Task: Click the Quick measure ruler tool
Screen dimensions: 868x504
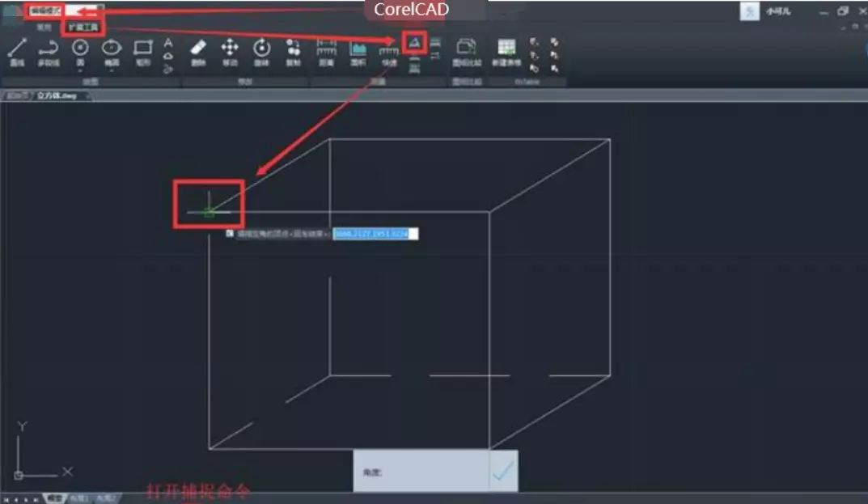Action: pos(389,55)
